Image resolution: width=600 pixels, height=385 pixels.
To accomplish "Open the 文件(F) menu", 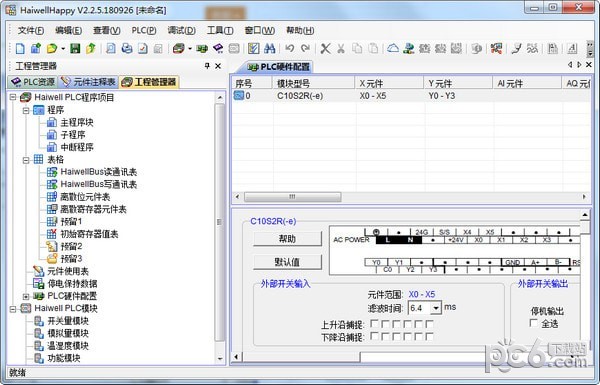I will [x=31, y=30].
